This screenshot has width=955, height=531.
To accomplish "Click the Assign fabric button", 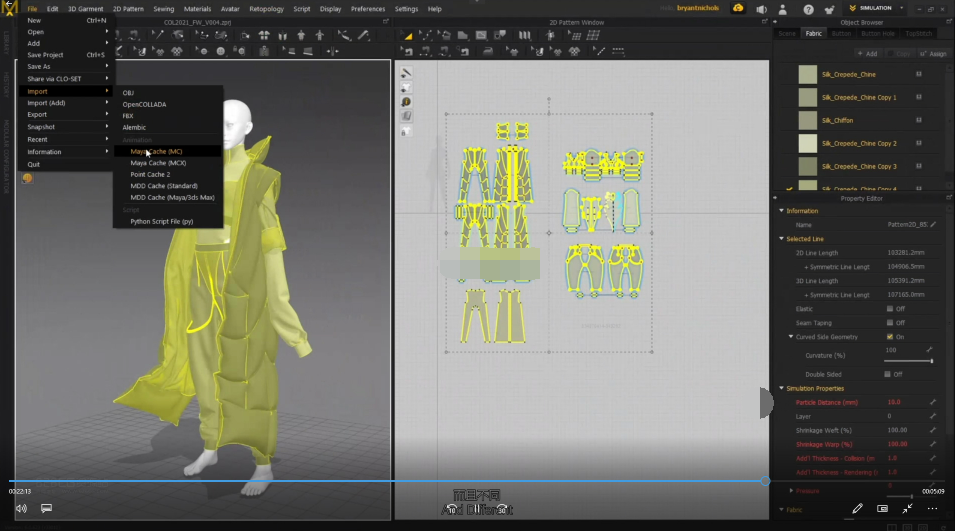I will (x=934, y=54).
